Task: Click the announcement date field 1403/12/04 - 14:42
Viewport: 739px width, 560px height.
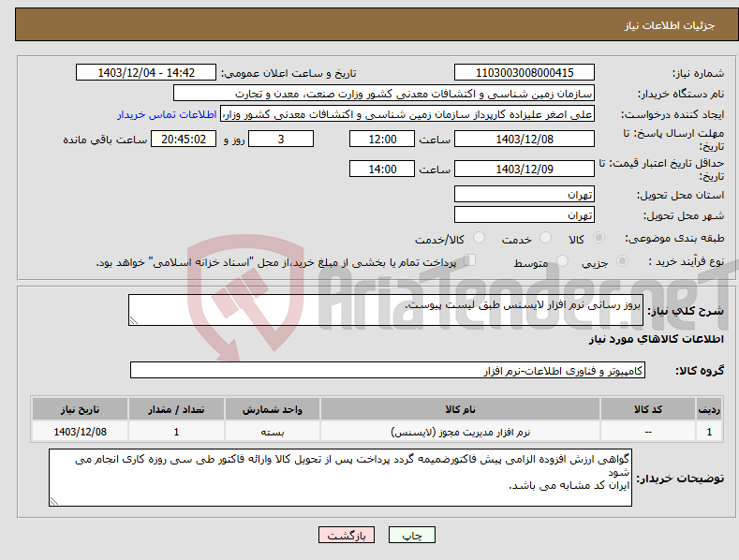Action: pos(146,73)
